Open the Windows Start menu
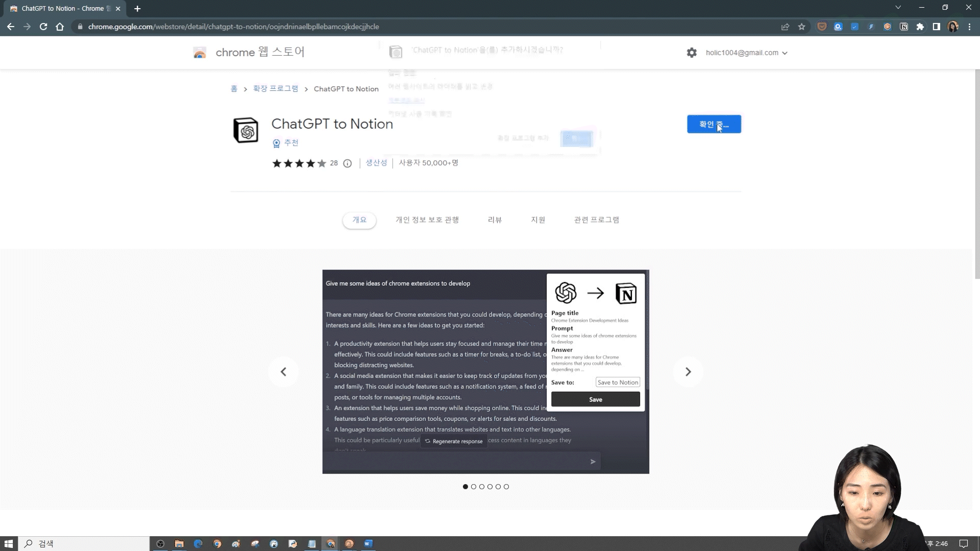This screenshot has width=980, height=551. point(9,543)
